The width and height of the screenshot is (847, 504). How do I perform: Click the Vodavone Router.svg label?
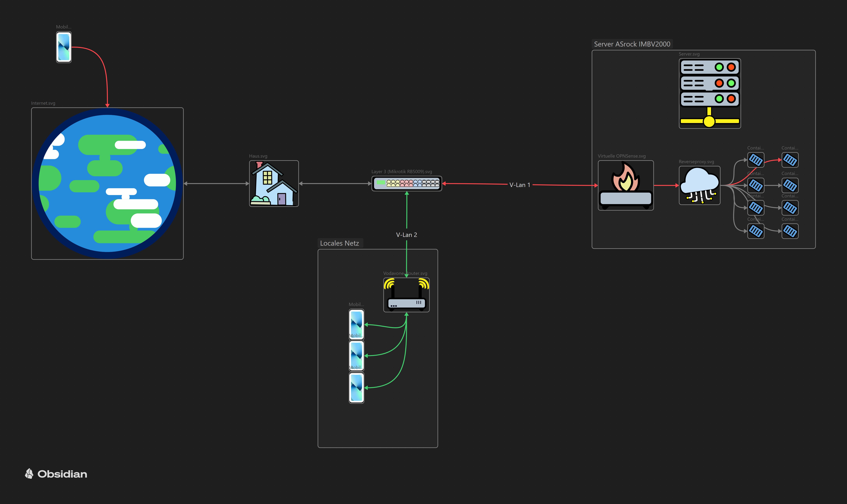(405, 273)
